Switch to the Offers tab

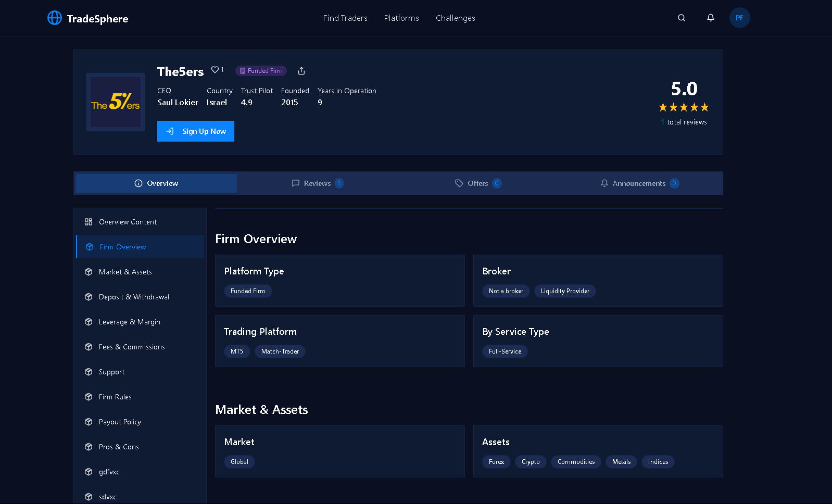pos(478,183)
